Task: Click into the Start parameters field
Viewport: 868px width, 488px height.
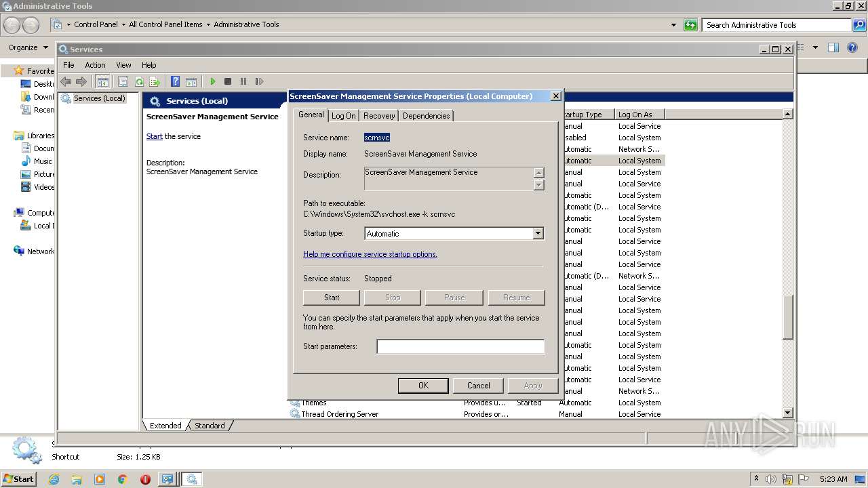Action: pos(460,346)
